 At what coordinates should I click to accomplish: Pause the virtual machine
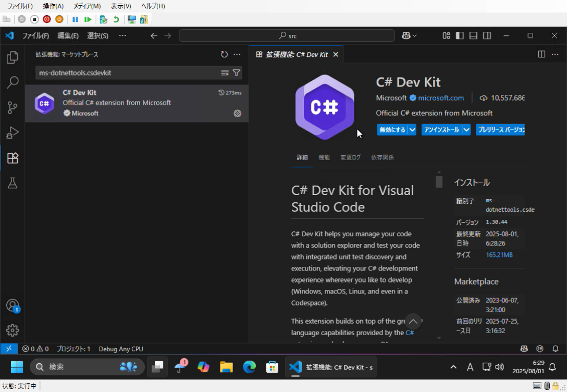pos(75,19)
